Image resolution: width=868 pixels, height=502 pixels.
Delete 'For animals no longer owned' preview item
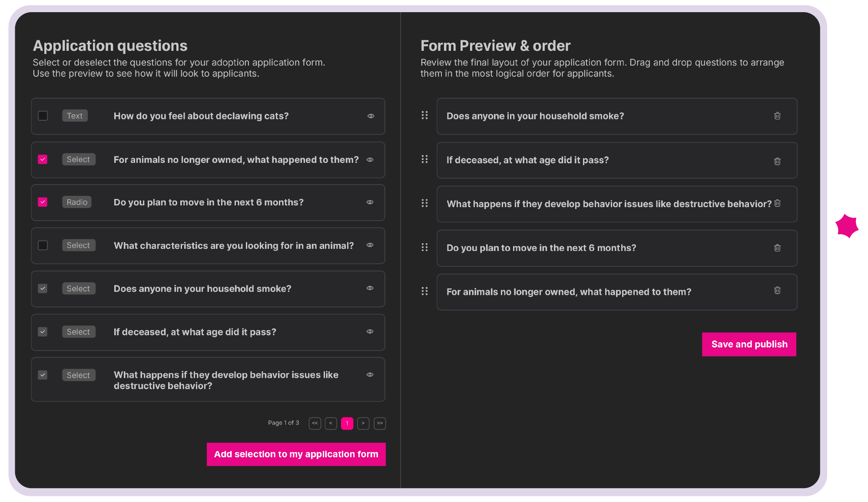click(777, 291)
